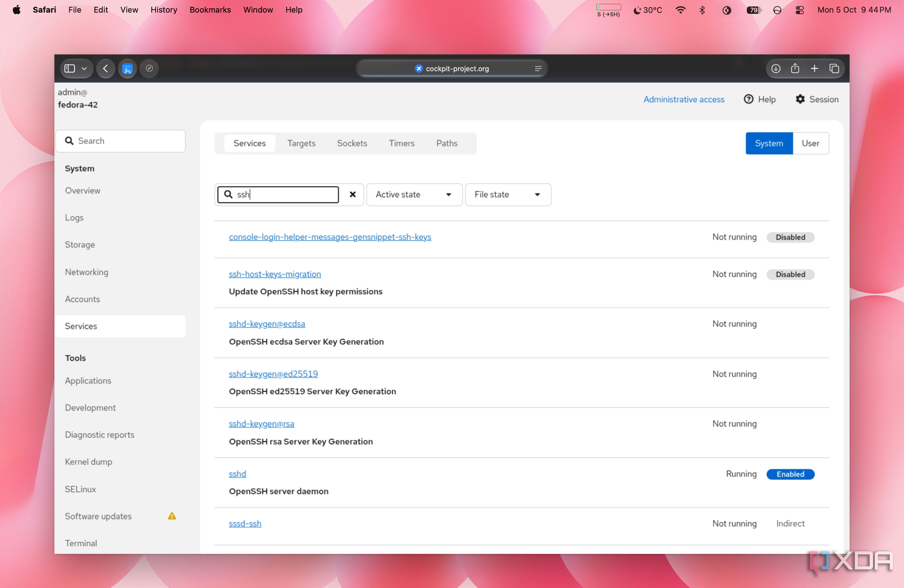Open Administrative access link
This screenshot has height=588, width=904.
pos(684,100)
